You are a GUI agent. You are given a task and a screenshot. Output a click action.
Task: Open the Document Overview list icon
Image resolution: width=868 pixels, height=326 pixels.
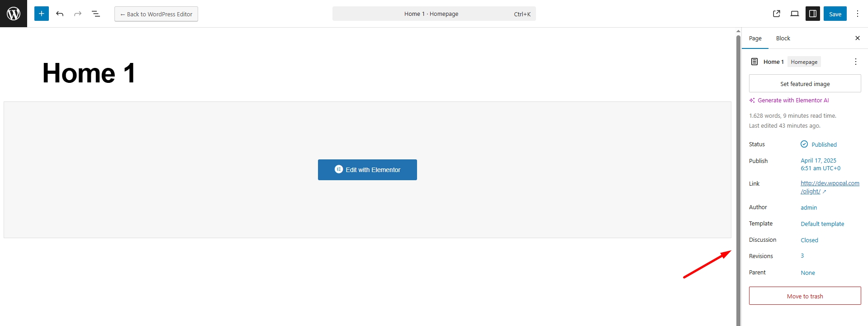point(96,14)
